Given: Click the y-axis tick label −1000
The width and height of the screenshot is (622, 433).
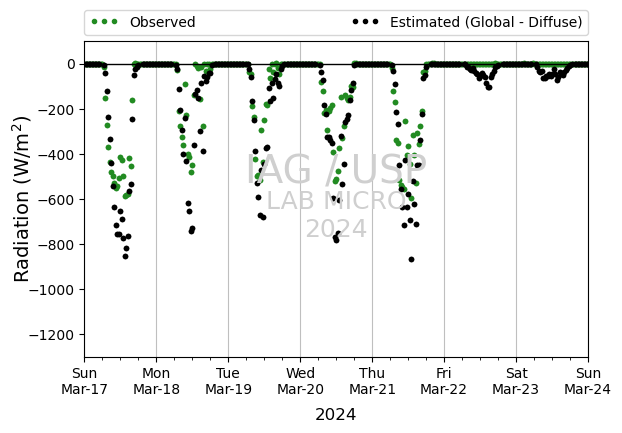Looking at the screenshot, I should coord(52,290).
